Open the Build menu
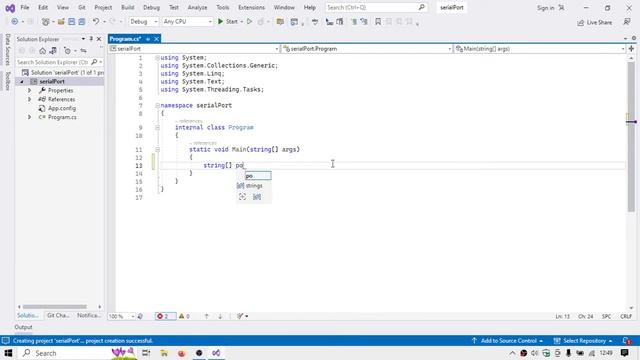 coord(127,7)
